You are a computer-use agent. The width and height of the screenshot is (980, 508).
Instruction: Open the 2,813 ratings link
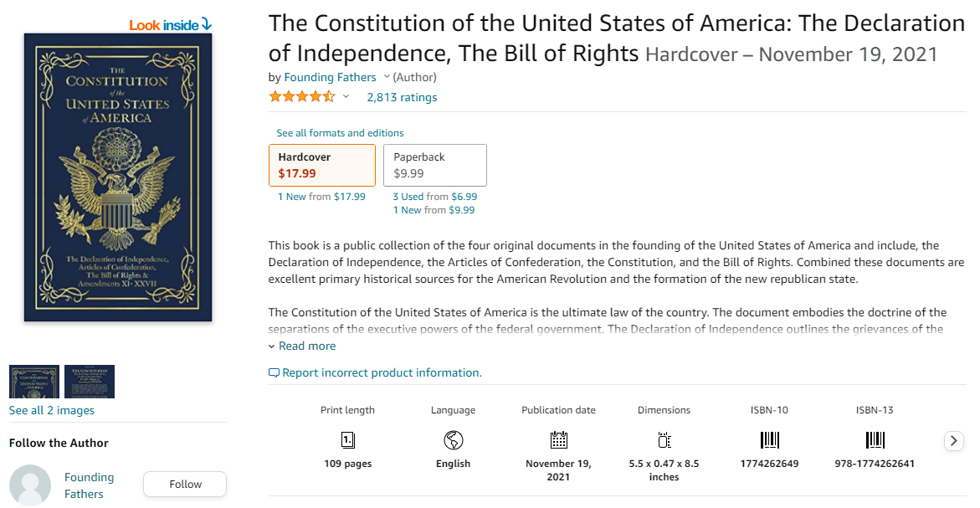402,97
